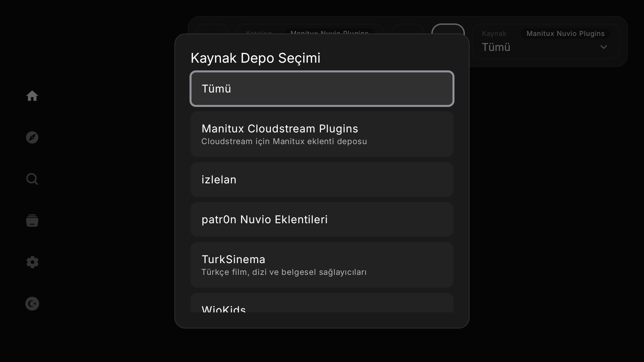
Task: Click the focused outlined button behind dialog
Action: (x=448, y=28)
